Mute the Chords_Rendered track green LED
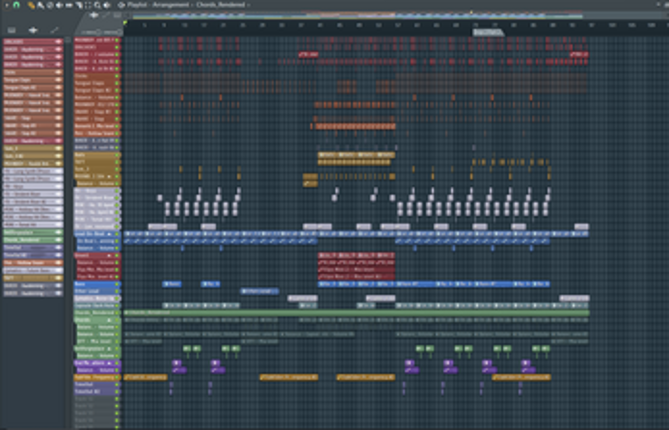Viewport: 669px width, 430px height. (117, 313)
